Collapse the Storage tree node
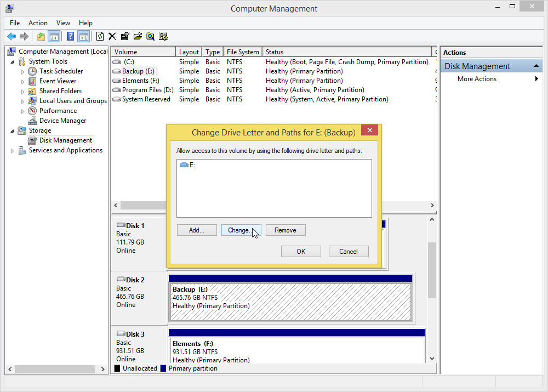This screenshot has width=548, height=392. point(12,131)
